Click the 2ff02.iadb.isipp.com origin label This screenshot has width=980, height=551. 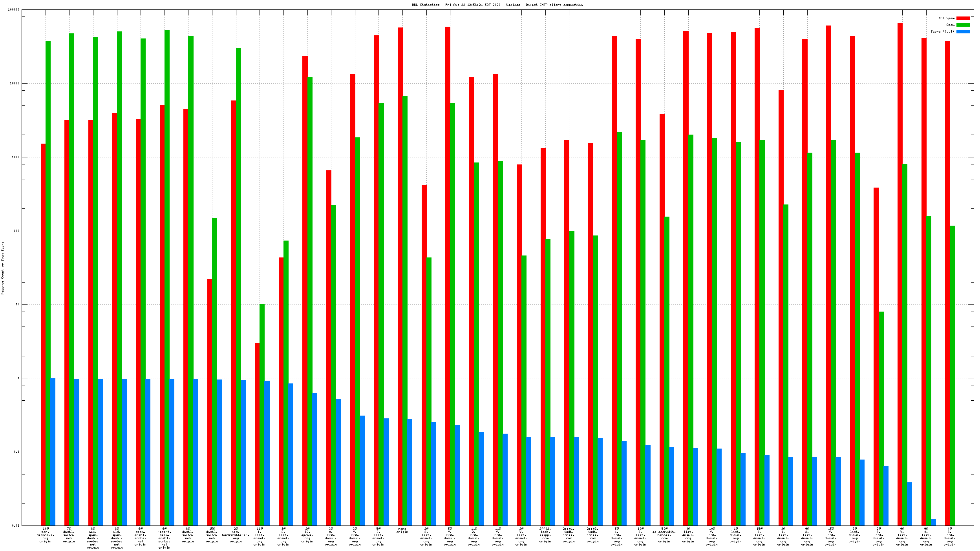point(545,535)
